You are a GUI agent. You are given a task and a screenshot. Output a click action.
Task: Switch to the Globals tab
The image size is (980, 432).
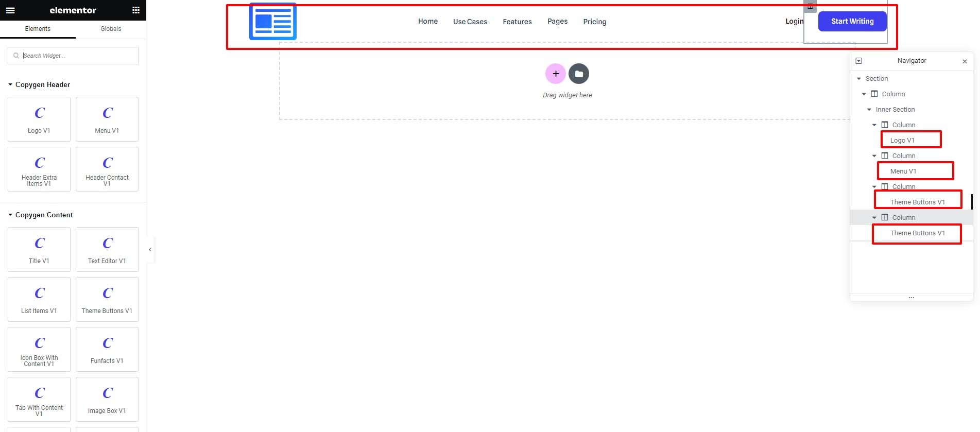click(111, 29)
